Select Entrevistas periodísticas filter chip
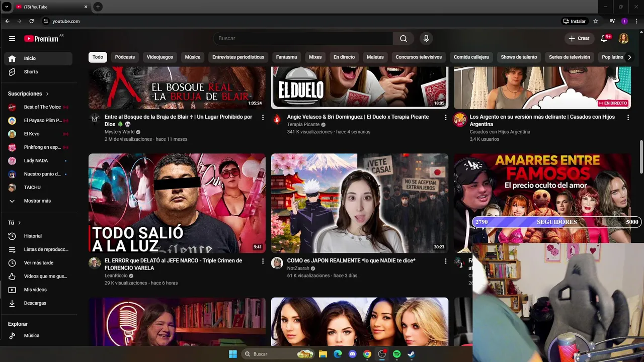Image resolution: width=644 pixels, height=362 pixels. pyautogui.click(x=238, y=57)
